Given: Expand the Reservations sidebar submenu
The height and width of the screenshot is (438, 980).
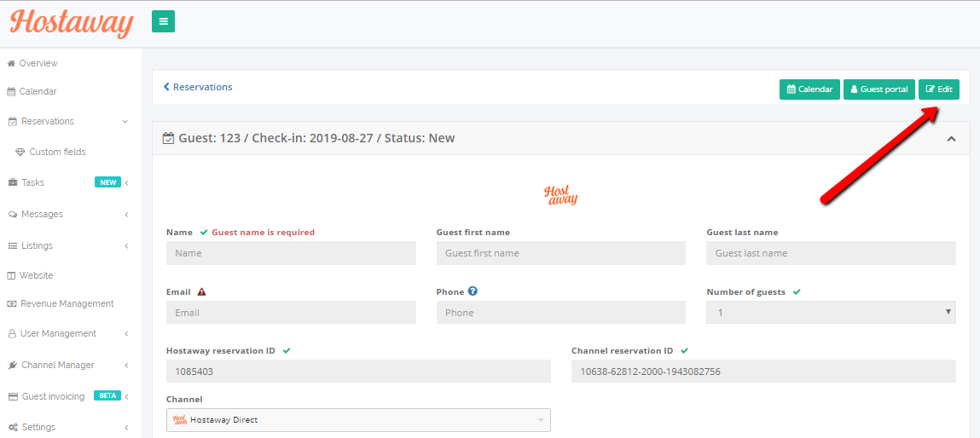Looking at the screenshot, I should pos(125,121).
